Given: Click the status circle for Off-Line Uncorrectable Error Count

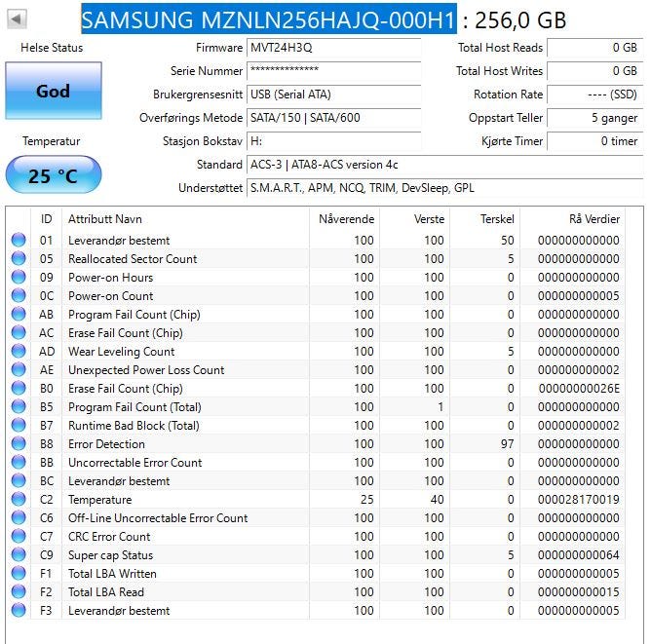Looking at the screenshot, I should tap(19, 518).
